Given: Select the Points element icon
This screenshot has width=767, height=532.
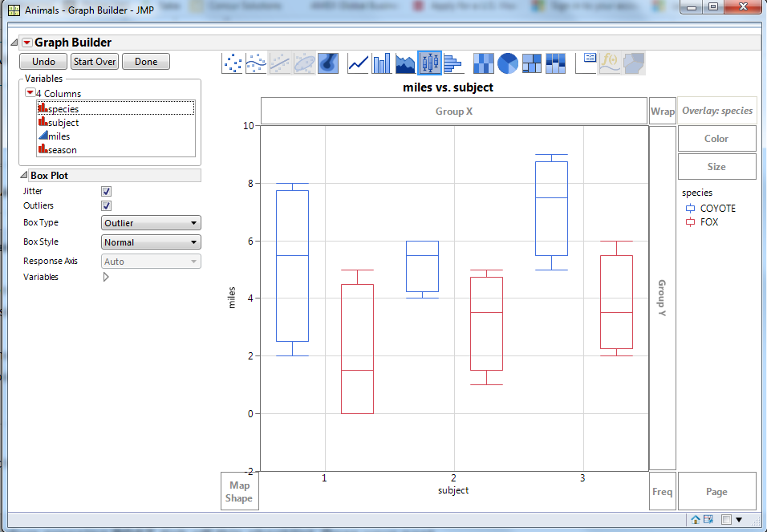Looking at the screenshot, I should (x=231, y=63).
